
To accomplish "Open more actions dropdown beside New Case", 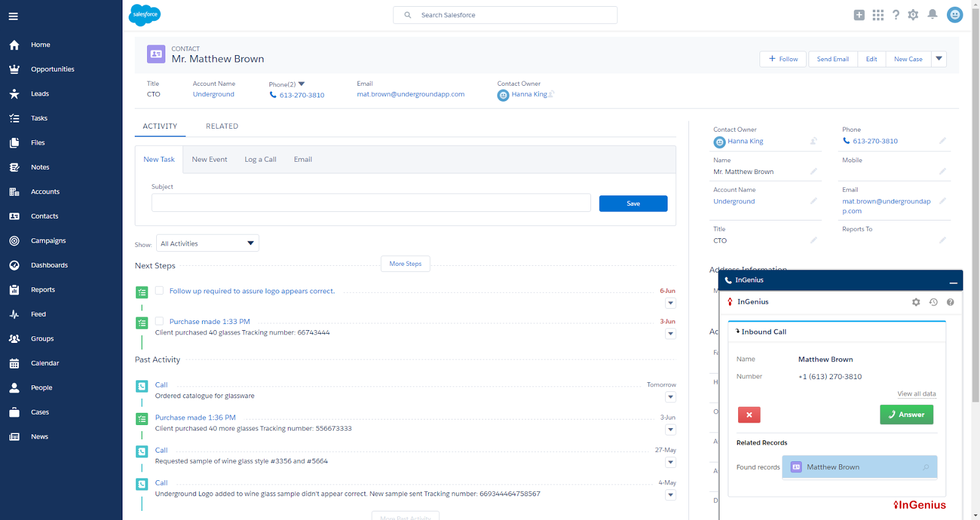I will (939, 59).
